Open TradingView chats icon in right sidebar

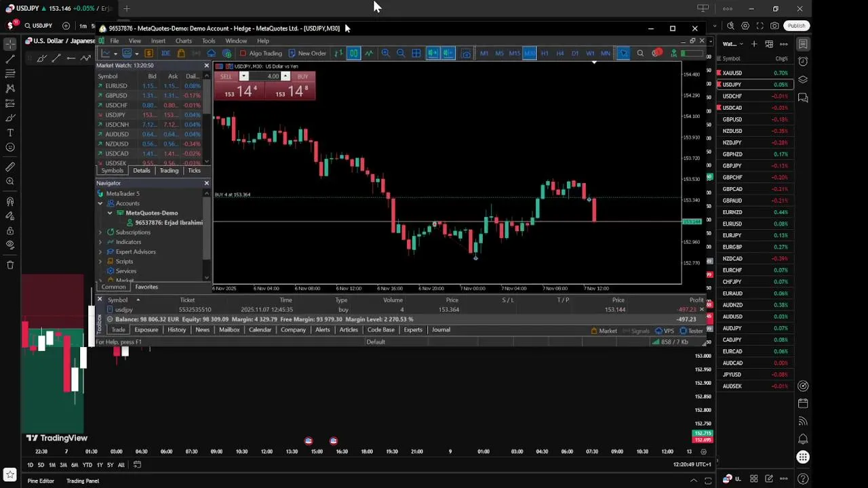click(x=803, y=98)
